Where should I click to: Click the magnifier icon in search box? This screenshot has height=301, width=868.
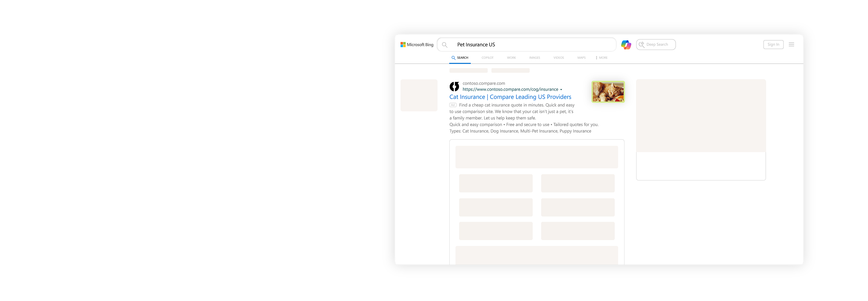click(445, 45)
